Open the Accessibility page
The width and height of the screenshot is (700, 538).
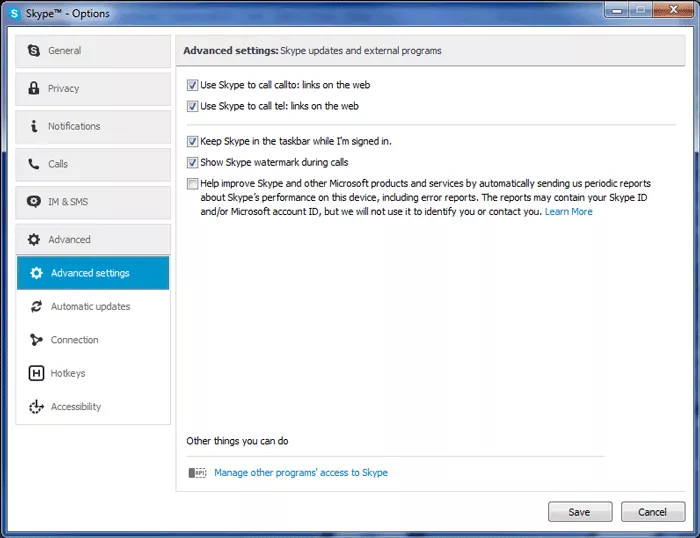click(x=93, y=406)
